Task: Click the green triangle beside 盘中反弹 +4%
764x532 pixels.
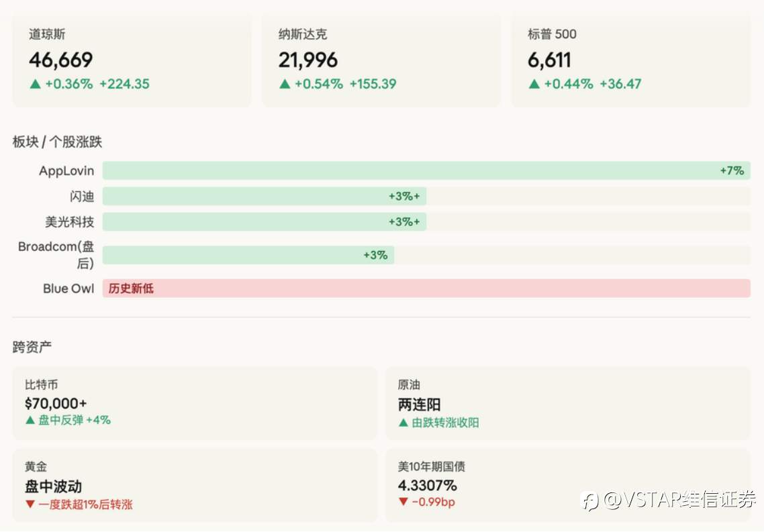Action: pos(30,421)
